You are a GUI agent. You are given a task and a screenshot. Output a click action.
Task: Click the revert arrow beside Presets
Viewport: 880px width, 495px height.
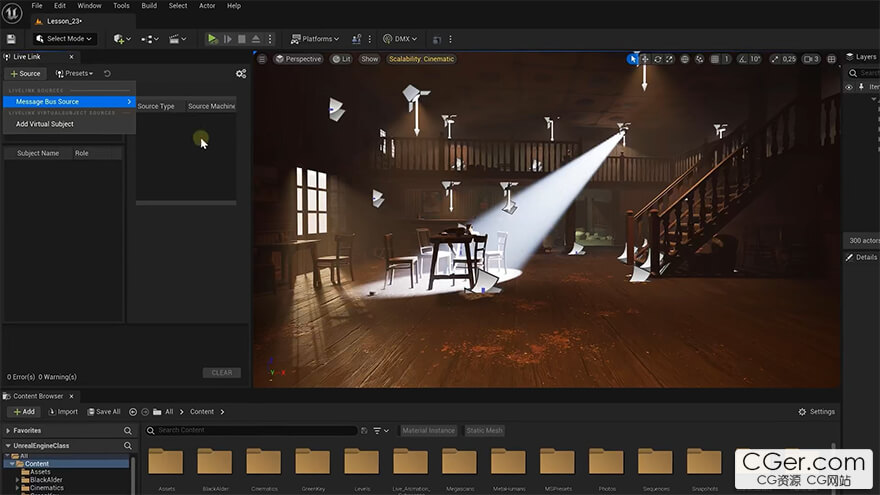coord(107,74)
